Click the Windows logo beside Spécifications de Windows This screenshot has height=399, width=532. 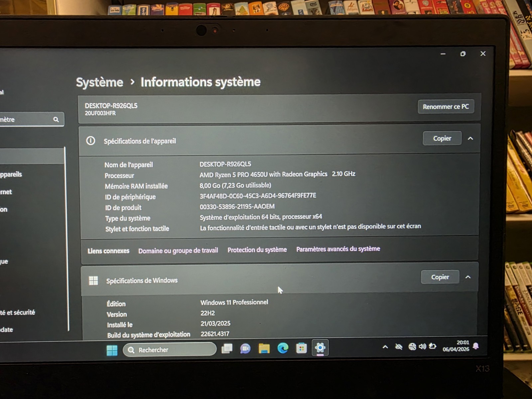pos(93,281)
